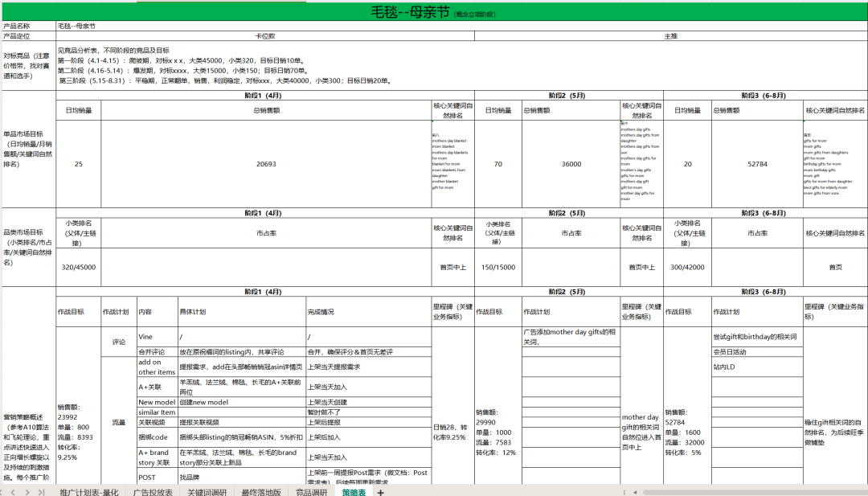Select the 卡位款 product positioning cell

coord(265,35)
